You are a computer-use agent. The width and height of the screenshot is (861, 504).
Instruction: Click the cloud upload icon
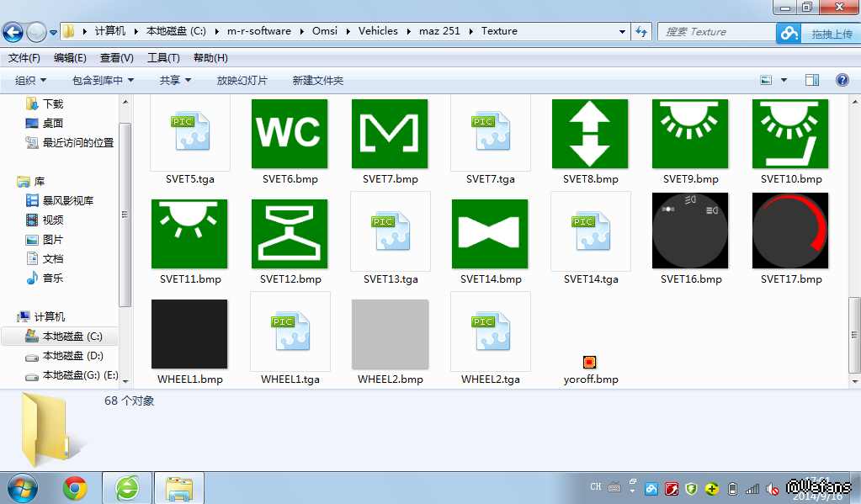point(789,33)
